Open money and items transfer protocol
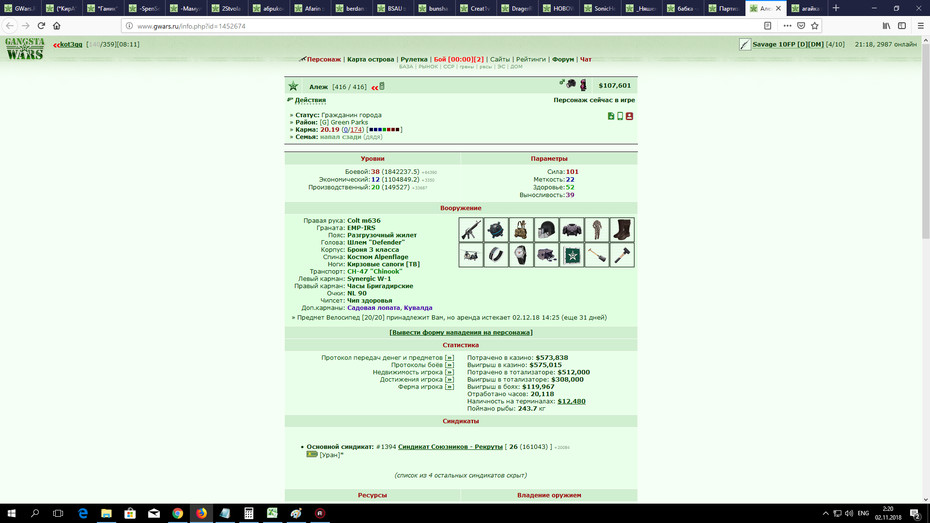The width and height of the screenshot is (930, 523). (x=449, y=358)
